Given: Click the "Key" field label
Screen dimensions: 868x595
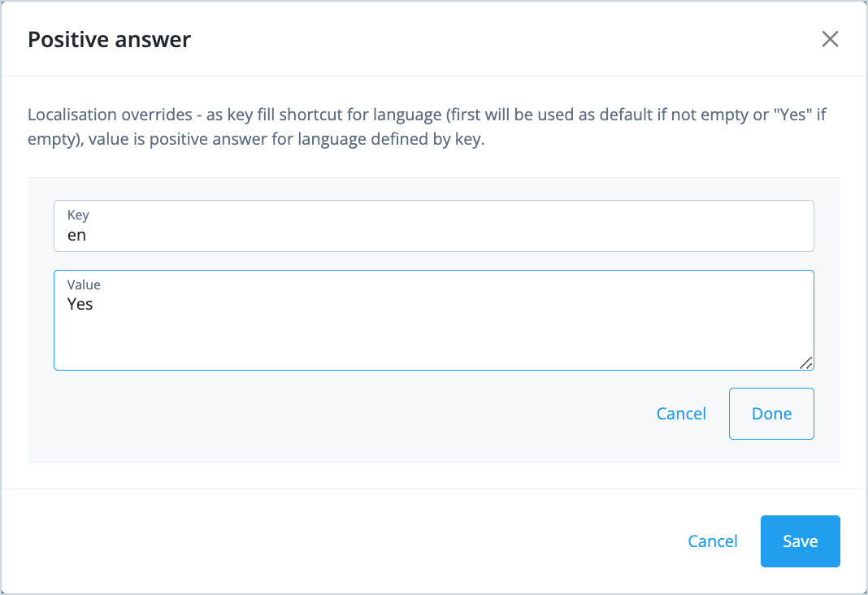Looking at the screenshot, I should coord(78,215).
